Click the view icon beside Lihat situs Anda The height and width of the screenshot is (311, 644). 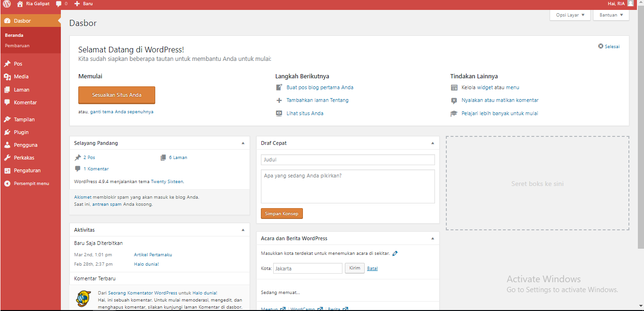tap(279, 113)
